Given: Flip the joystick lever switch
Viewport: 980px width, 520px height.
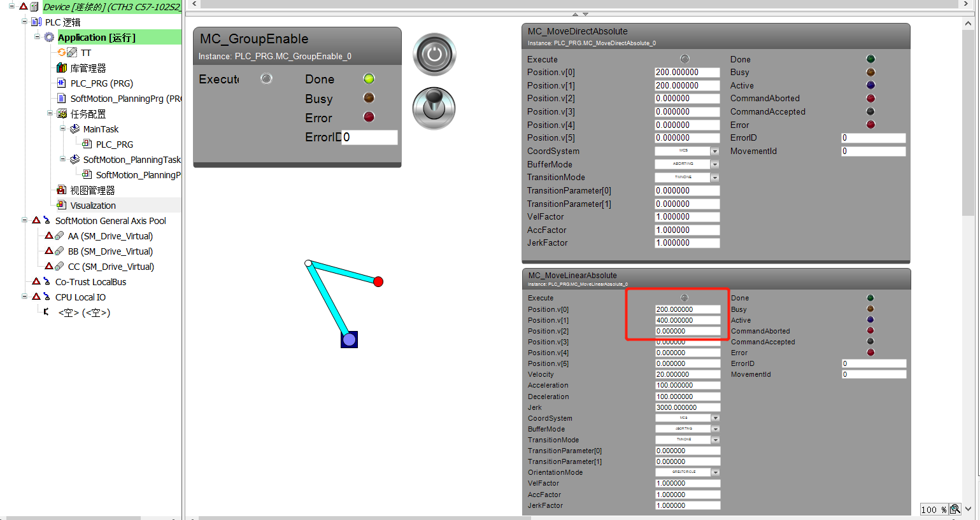Looking at the screenshot, I should tap(434, 108).
